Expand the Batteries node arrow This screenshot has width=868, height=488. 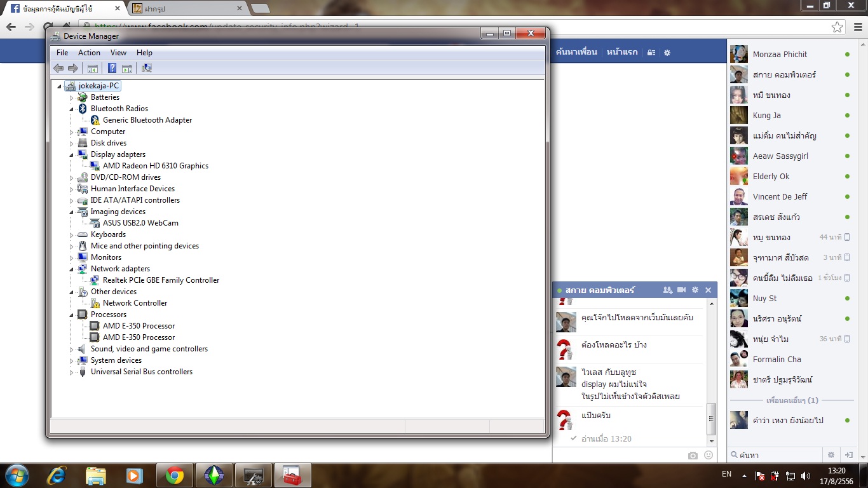click(72, 98)
